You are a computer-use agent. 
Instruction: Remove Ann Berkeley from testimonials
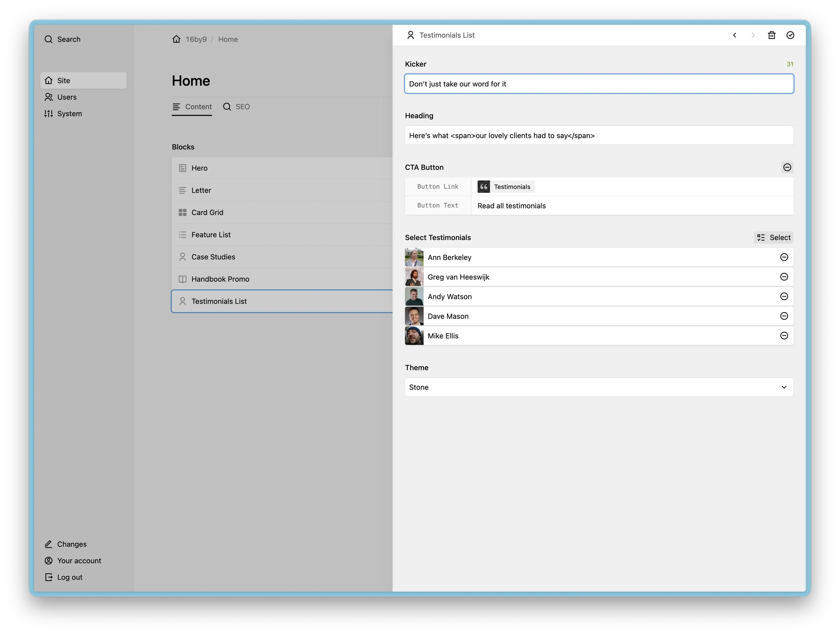point(784,257)
